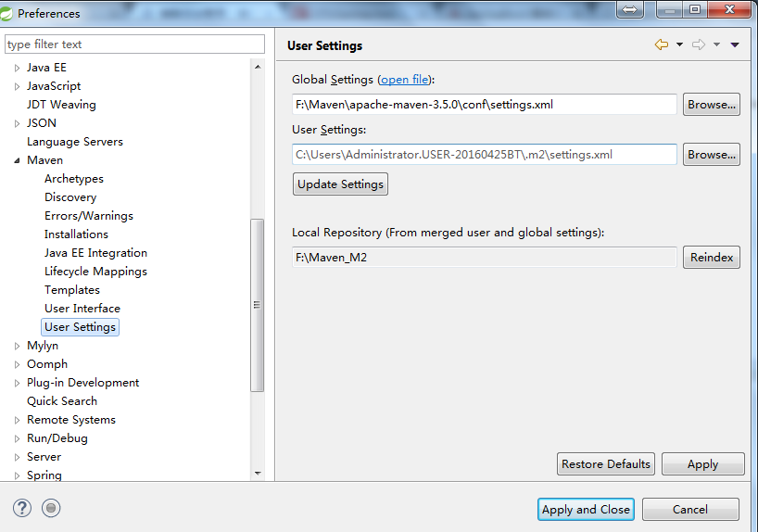This screenshot has width=758, height=532.
Task: Click the Java EE label
Action: point(46,68)
